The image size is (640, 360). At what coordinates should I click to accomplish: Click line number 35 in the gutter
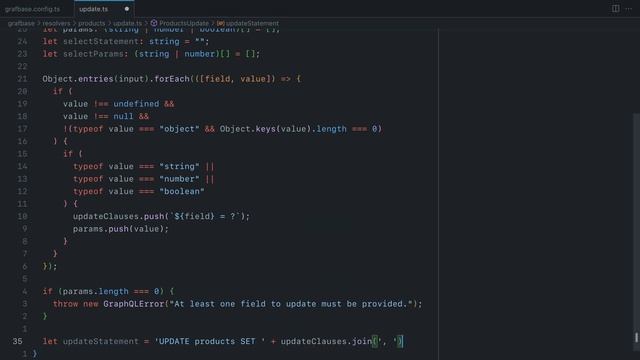pyautogui.click(x=18, y=341)
